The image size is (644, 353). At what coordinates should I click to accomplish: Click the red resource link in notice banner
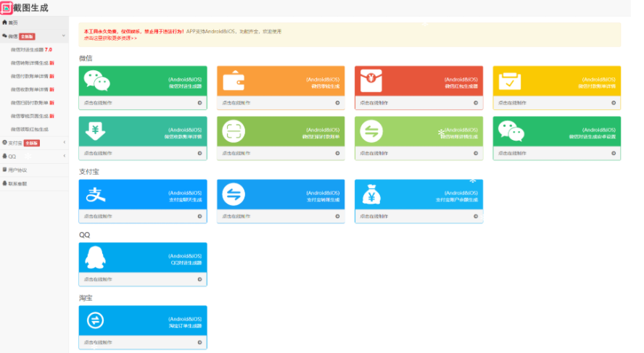click(x=110, y=38)
